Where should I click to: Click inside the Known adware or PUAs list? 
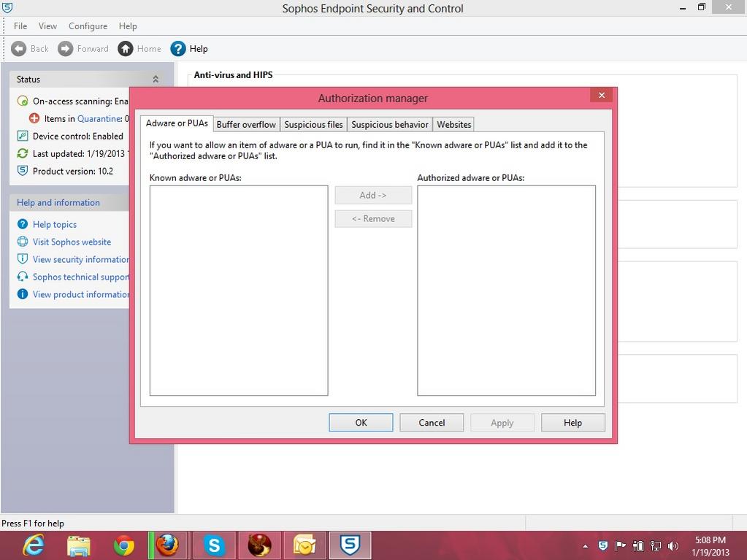(x=239, y=291)
